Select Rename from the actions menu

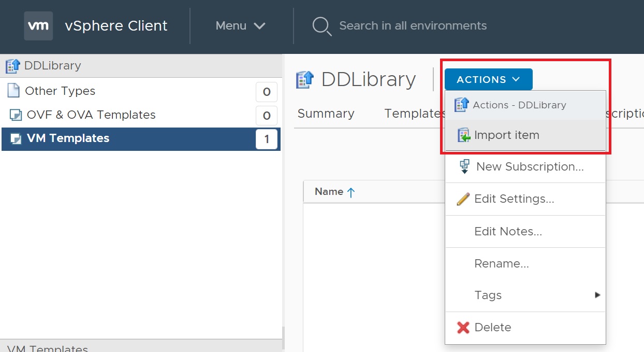pyautogui.click(x=501, y=264)
